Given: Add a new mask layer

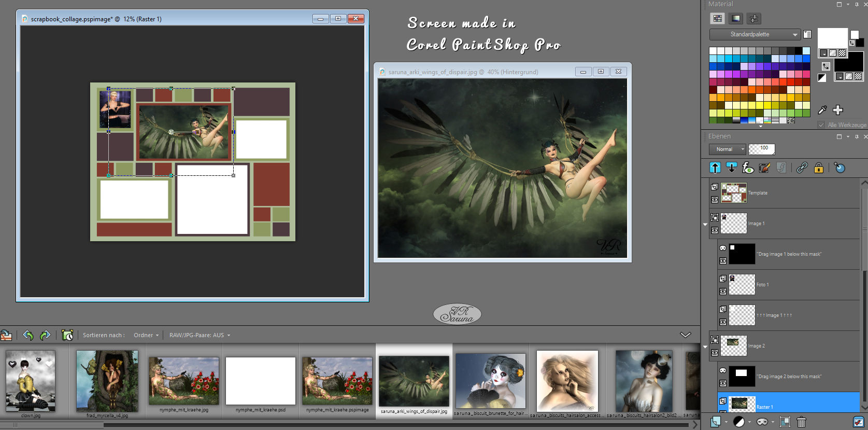Looking at the screenshot, I should 762,422.
